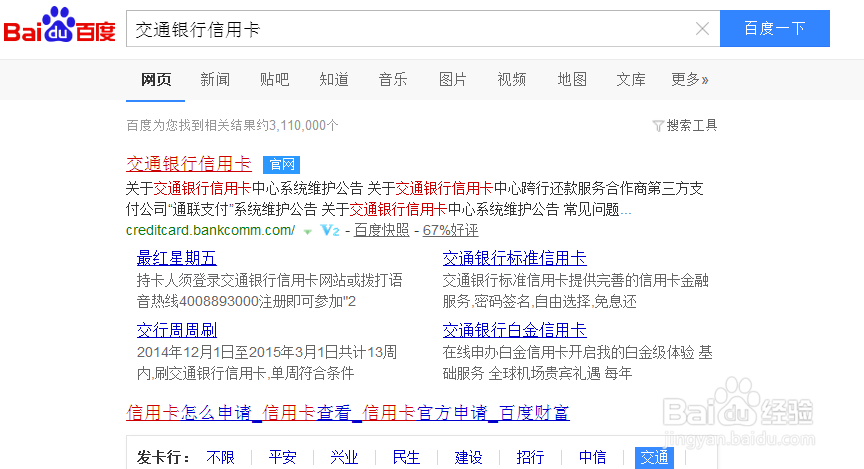Click the Baidu logo
This screenshot has width=864, height=469.
60,25
